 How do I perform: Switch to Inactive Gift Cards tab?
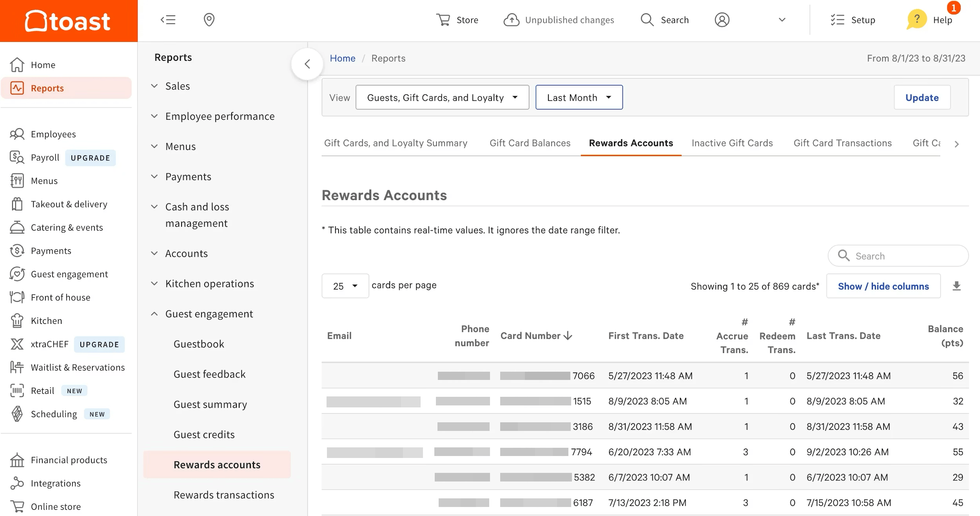click(732, 143)
